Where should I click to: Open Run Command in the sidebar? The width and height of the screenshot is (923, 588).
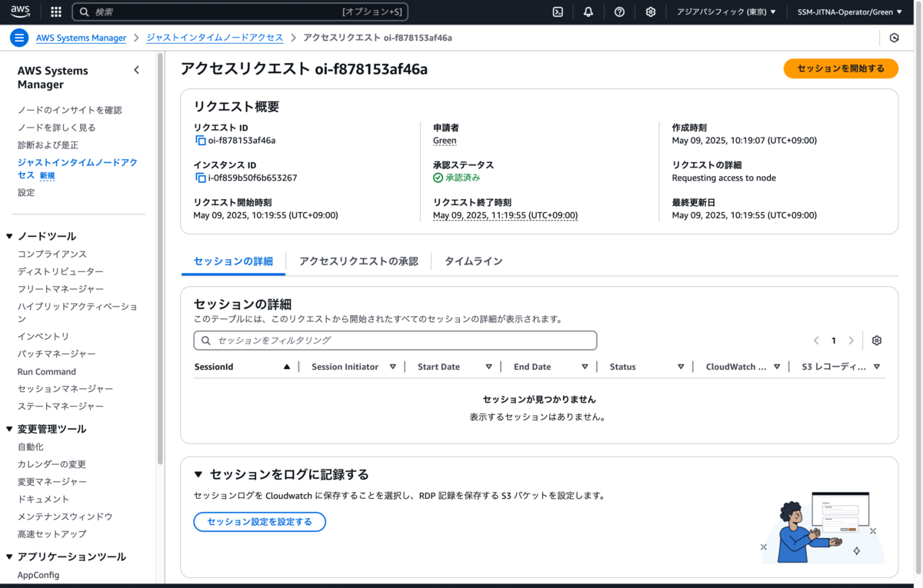[x=47, y=371]
